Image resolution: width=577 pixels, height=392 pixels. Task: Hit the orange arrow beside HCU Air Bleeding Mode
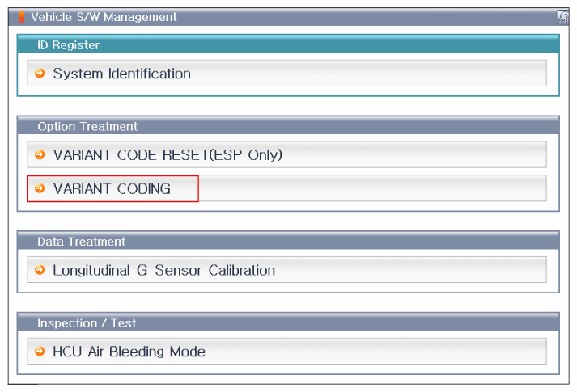[x=40, y=352]
